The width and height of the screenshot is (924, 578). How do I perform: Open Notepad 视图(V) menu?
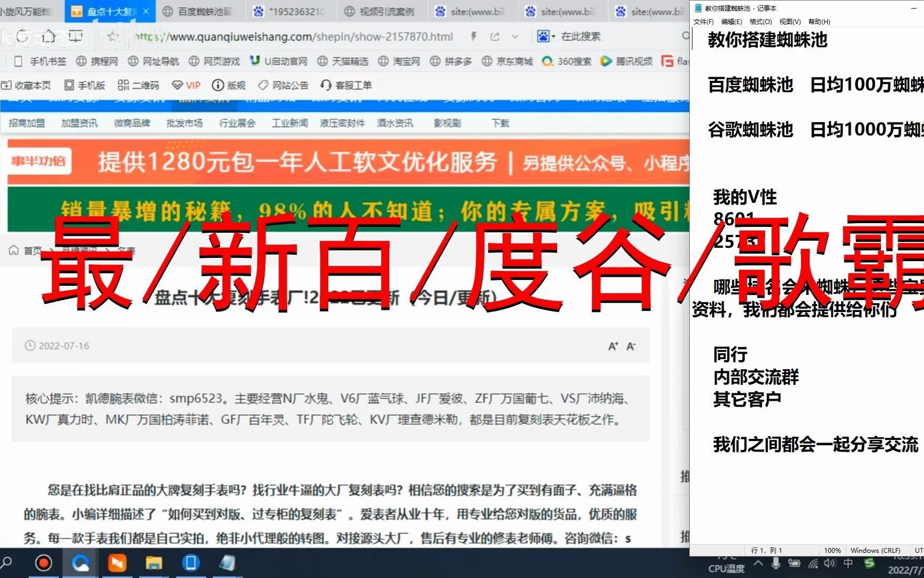pyautogui.click(x=790, y=22)
